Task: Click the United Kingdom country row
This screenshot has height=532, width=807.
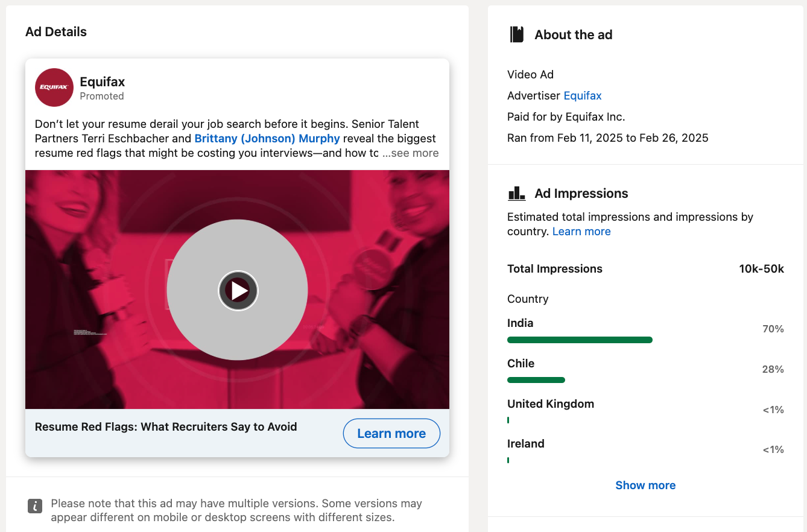Action: click(550, 404)
